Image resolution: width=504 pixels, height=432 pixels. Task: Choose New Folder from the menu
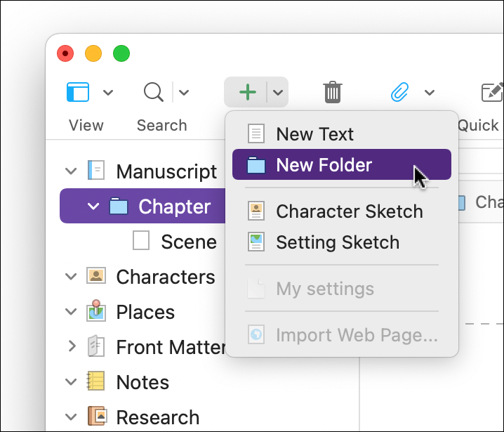pyautogui.click(x=324, y=165)
